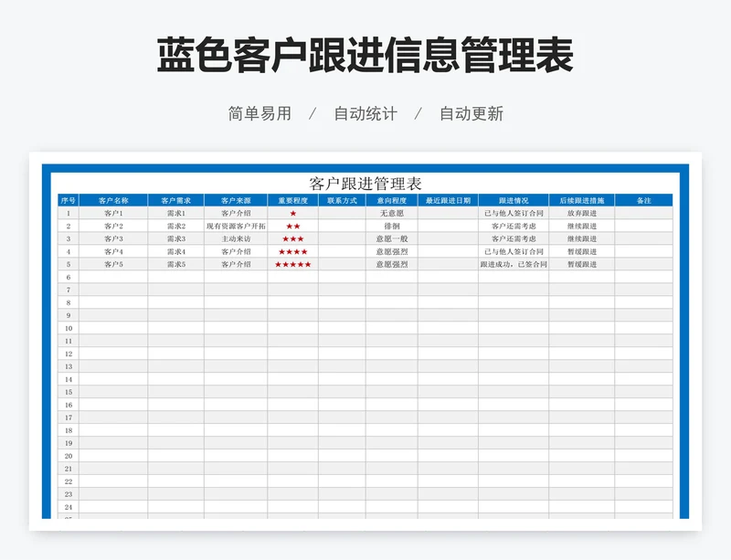This screenshot has width=731, height=560.
Task: Select the 主动来访 cell
Action: tap(236, 238)
